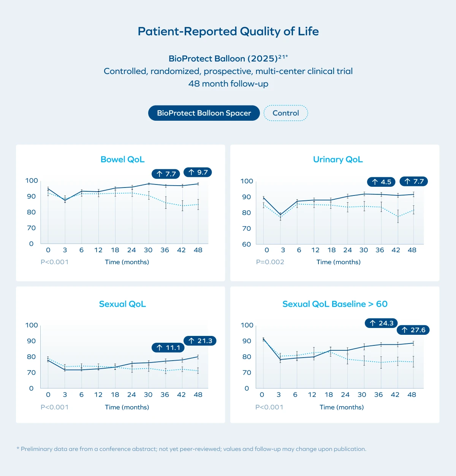The width and height of the screenshot is (456, 476).
Task: Click the ↑ 7.7 badge in Bowel QoL chart
Action: point(166,174)
